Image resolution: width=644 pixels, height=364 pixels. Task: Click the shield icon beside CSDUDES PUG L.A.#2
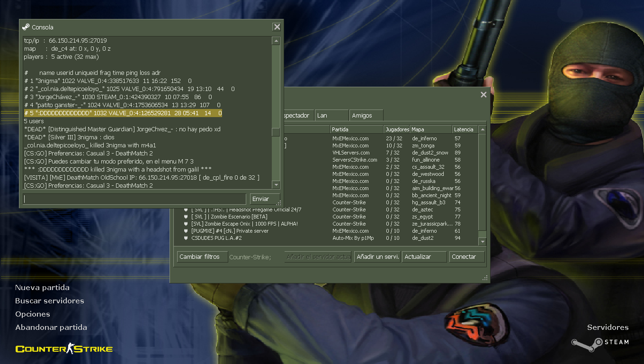coord(186,238)
